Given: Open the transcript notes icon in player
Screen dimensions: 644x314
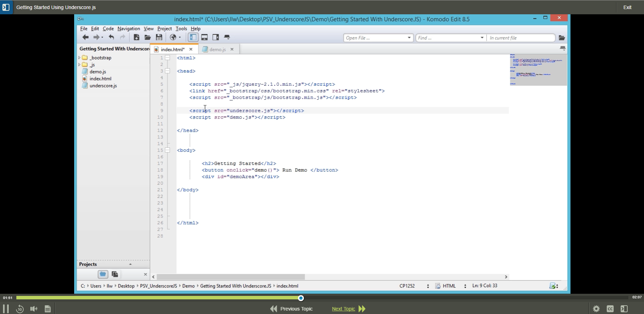Looking at the screenshot, I should point(47,309).
